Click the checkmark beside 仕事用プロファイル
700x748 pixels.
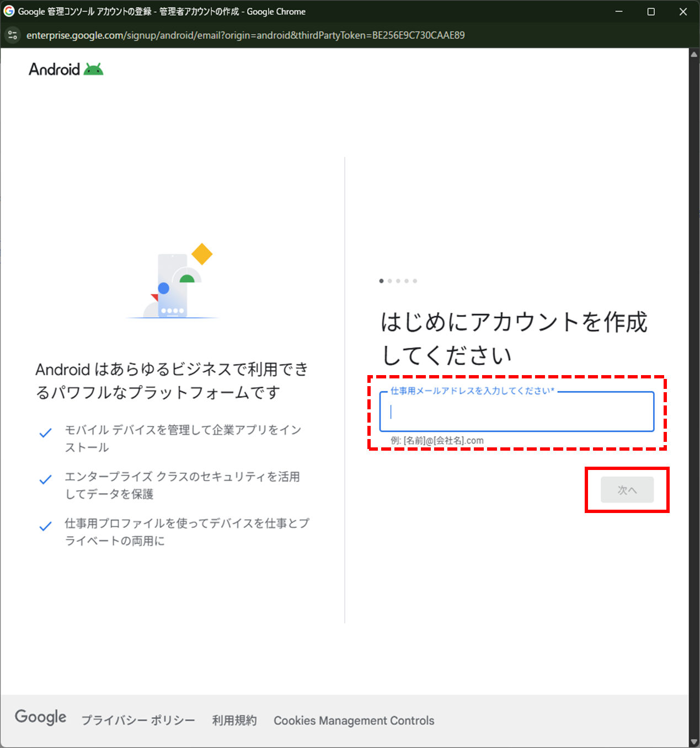(x=46, y=526)
